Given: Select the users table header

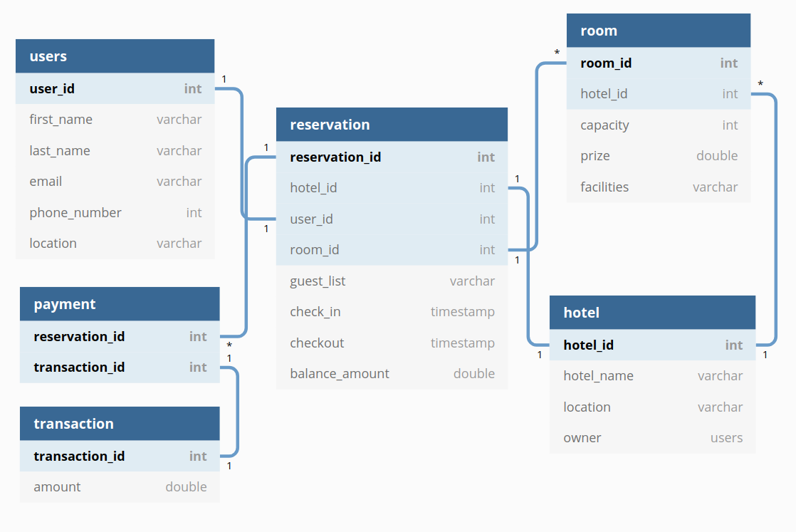Looking at the screenshot, I should [x=115, y=56].
